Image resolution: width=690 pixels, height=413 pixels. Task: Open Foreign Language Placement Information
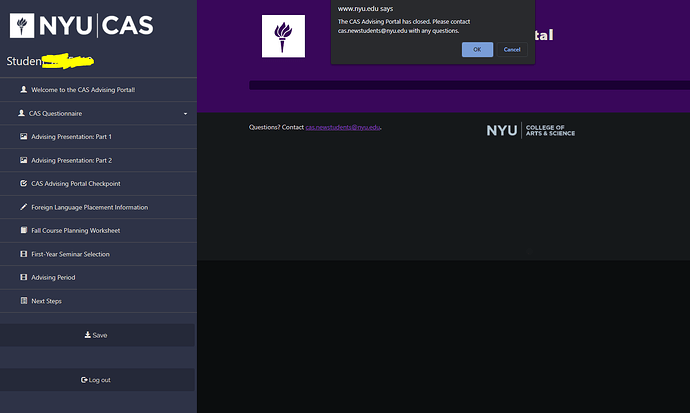click(99, 207)
